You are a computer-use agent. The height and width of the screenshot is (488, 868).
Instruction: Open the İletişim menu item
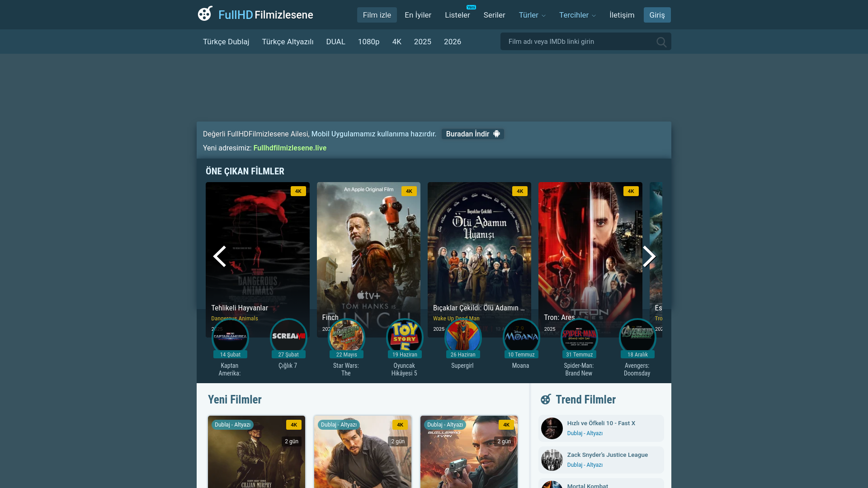622,15
